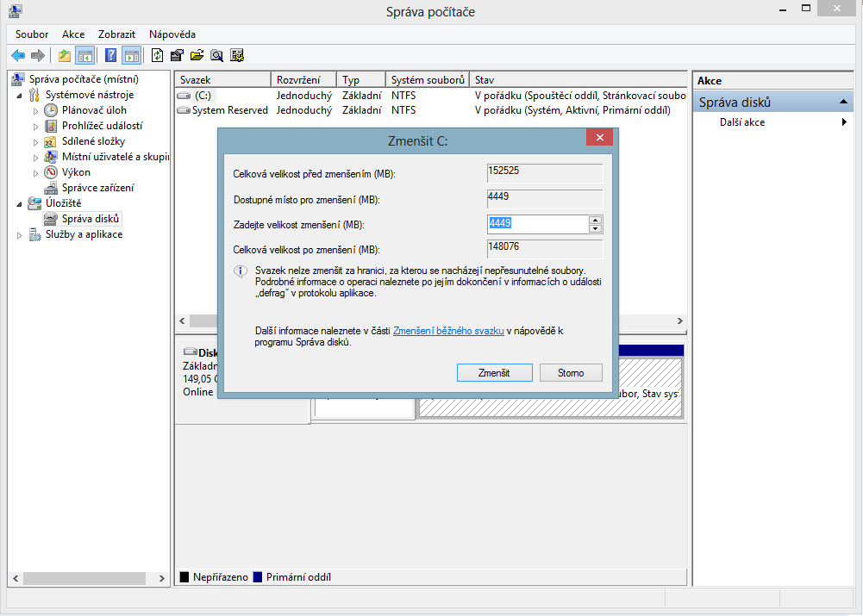Click the shrink size input field
The image size is (863, 616).
pos(537,224)
